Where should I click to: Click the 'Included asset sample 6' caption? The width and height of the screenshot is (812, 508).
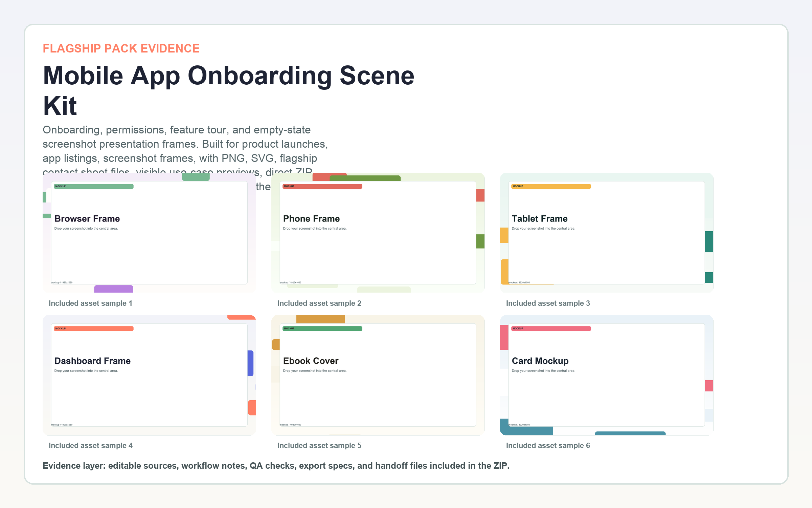pos(548,445)
